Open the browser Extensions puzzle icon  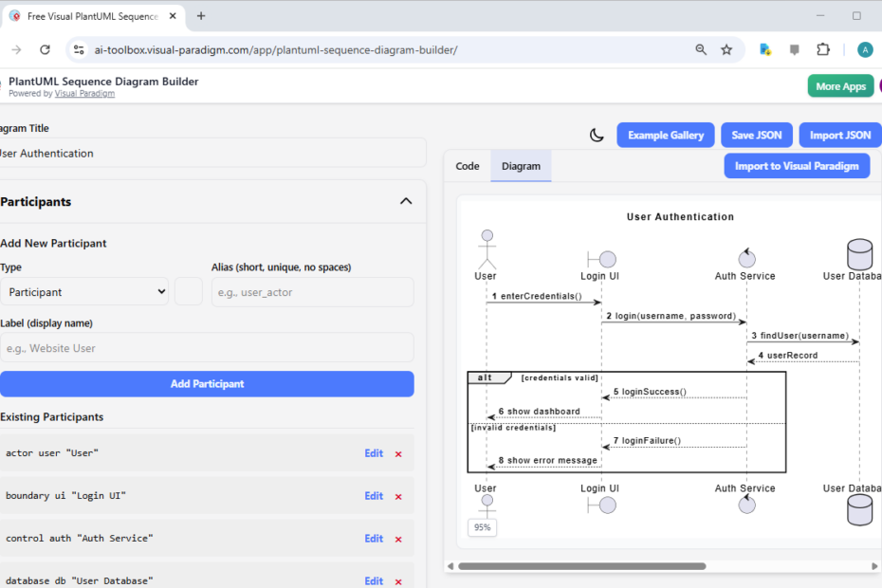coord(823,50)
